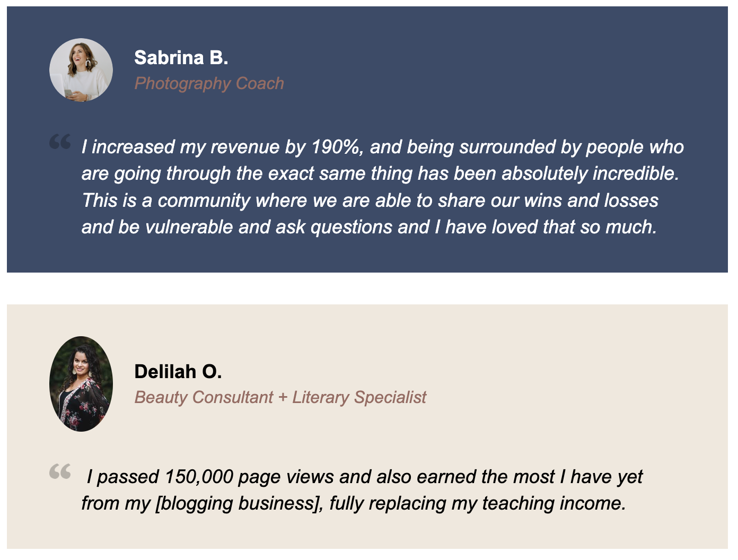Select the name Delilah O.
The height and width of the screenshot is (560, 738).
(178, 372)
